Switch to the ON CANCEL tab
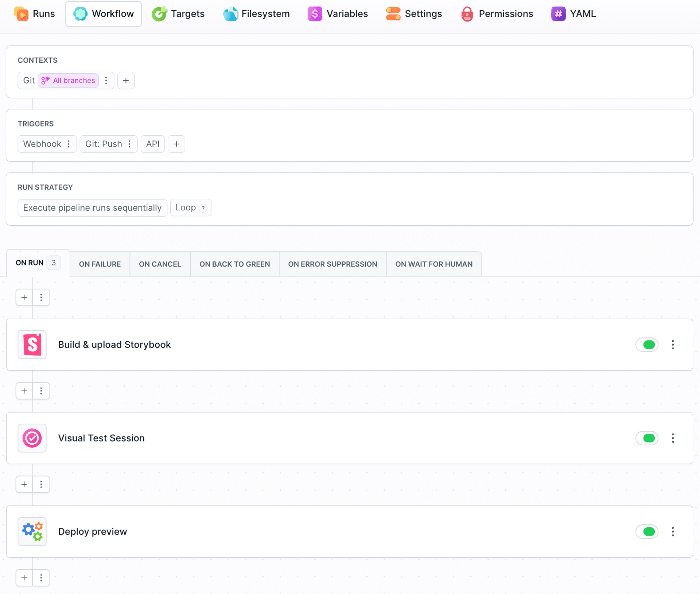This screenshot has height=594, width=700. click(x=160, y=264)
